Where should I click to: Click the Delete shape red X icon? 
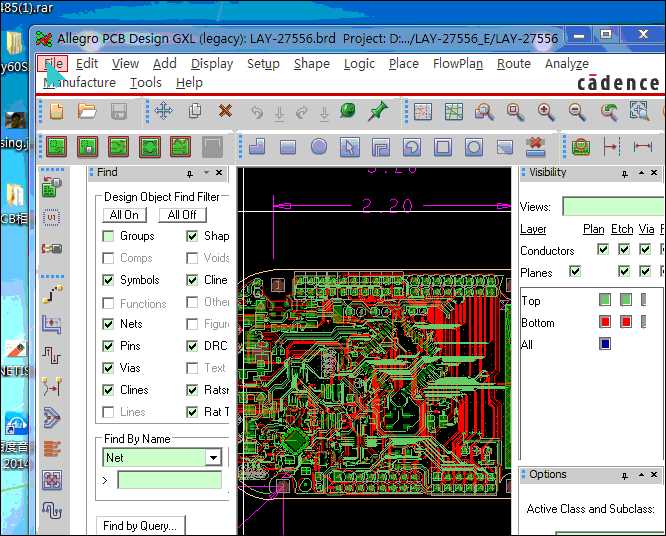535,147
